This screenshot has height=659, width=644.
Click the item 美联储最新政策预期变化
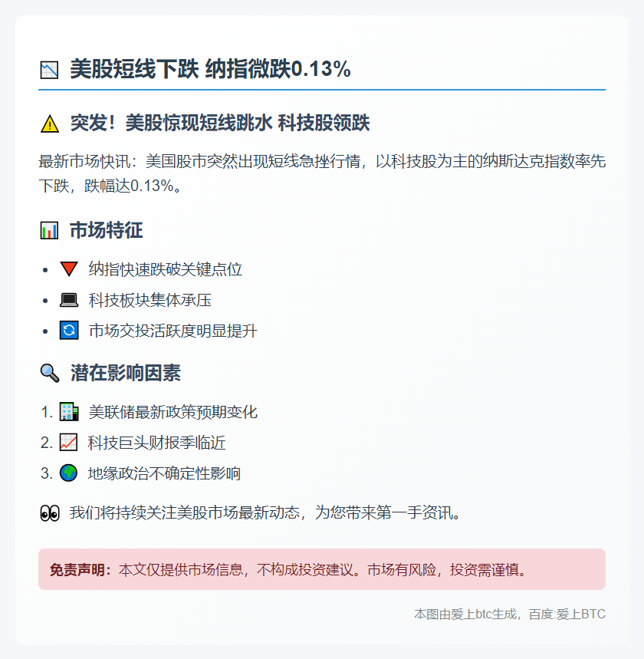pos(173,412)
